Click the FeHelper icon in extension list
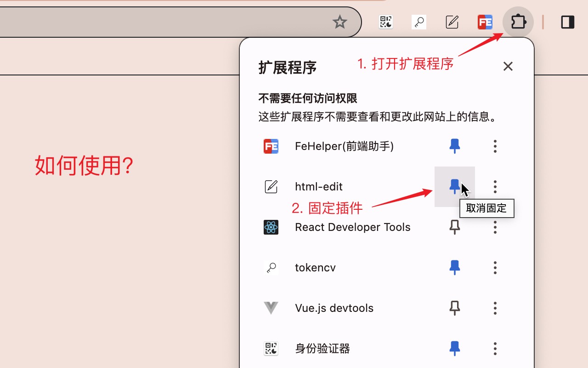The height and width of the screenshot is (368, 588). pos(271,146)
